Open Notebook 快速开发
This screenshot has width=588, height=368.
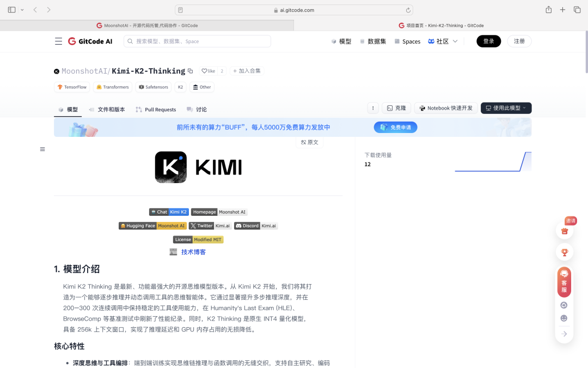pyautogui.click(x=446, y=108)
